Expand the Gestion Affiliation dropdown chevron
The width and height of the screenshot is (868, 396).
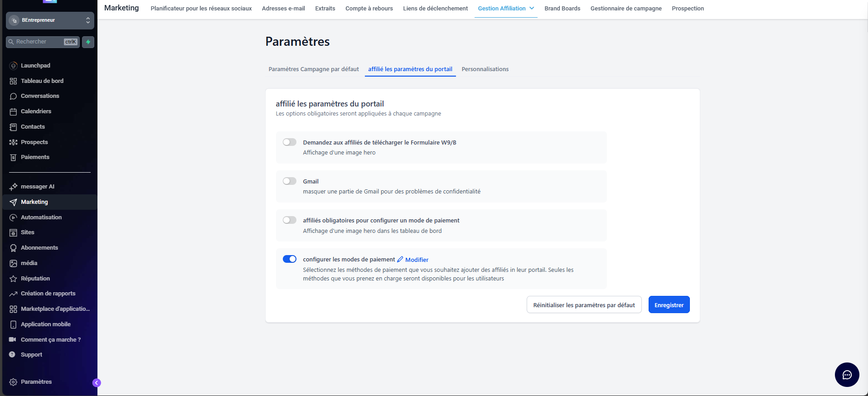point(532,8)
